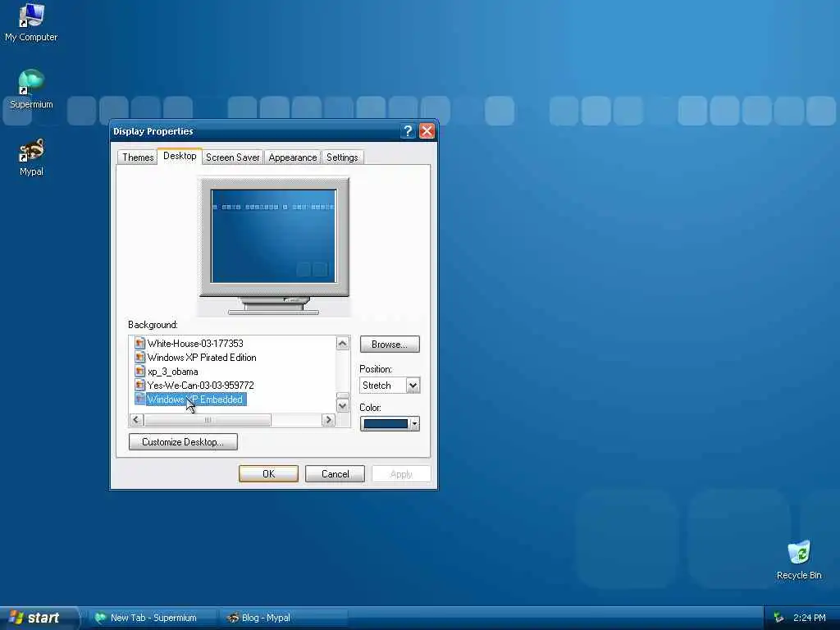Select Windows XP Embedded background entry
Screen dimensions: 840x630
coord(195,399)
